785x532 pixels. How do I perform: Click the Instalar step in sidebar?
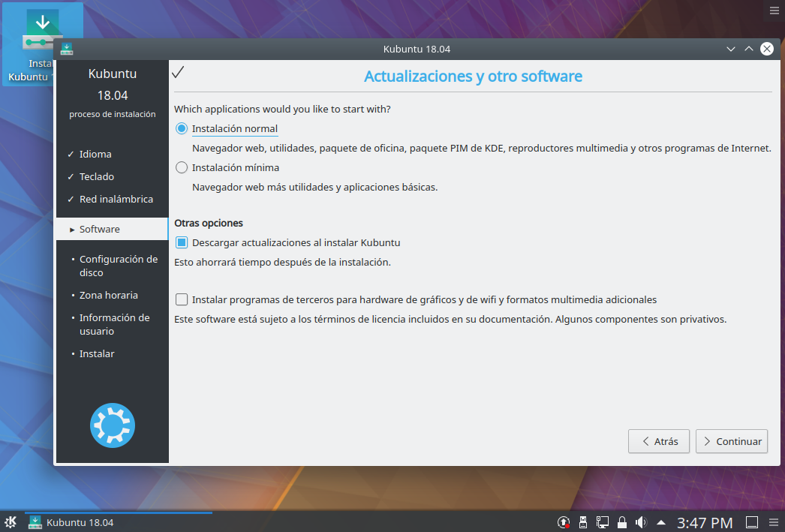(x=97, y=354)
